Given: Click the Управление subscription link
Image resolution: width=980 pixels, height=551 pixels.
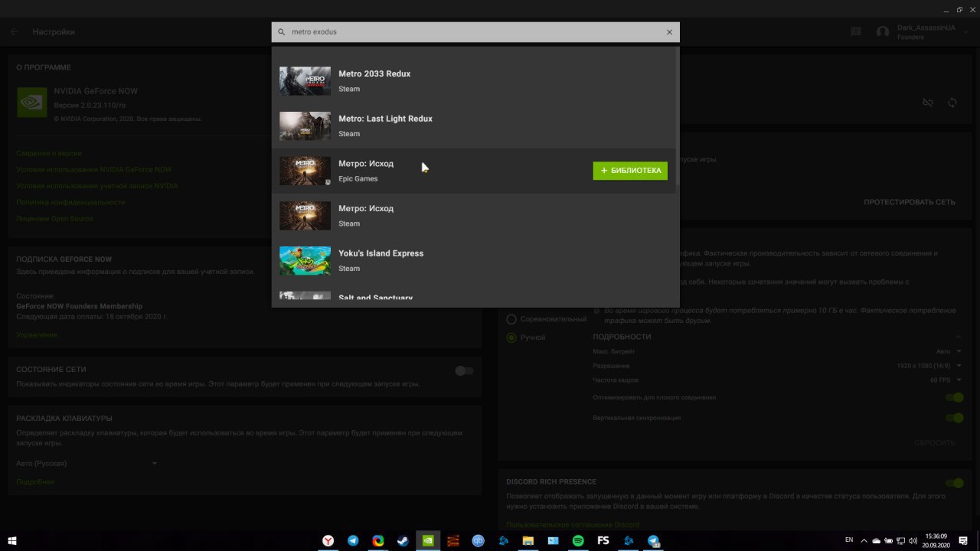Looking at the screenshot, I should click(x=37, y=335).
